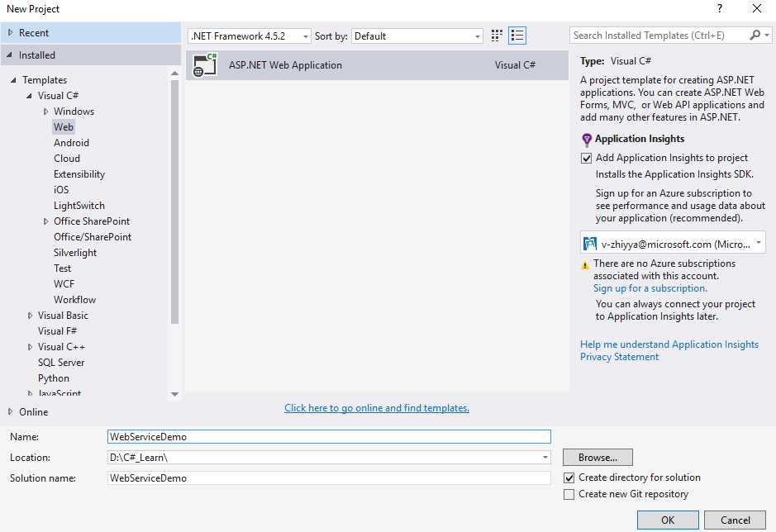The width and height of the screenshot is (776, 532).
Task: Click the project Name input field
Action: pyautogui.click(x=329, y=436)
